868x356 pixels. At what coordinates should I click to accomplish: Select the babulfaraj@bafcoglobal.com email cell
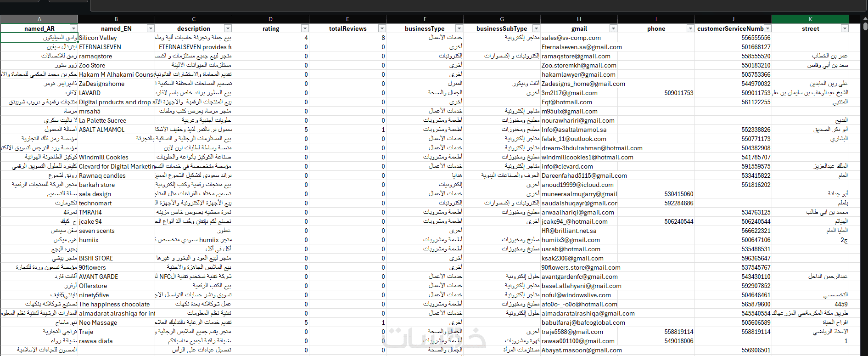[579, 322]
